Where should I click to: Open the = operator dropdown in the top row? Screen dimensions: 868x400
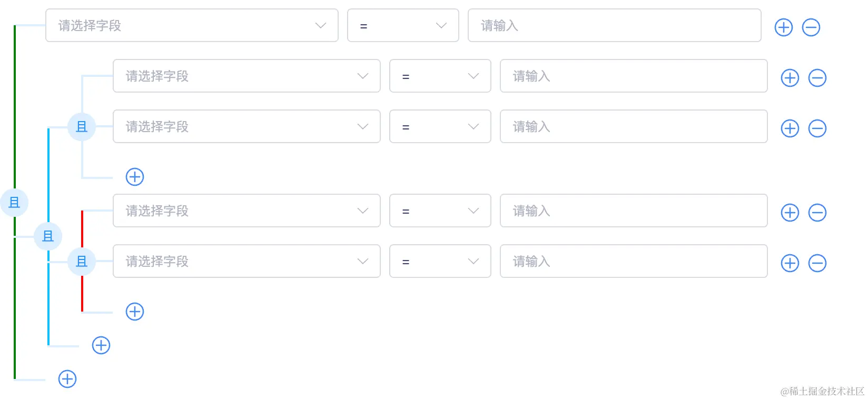point(403,25)
